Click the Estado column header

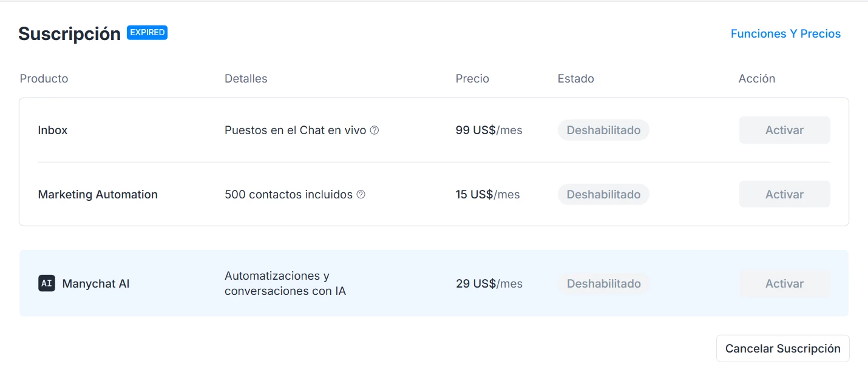(575, 78)
